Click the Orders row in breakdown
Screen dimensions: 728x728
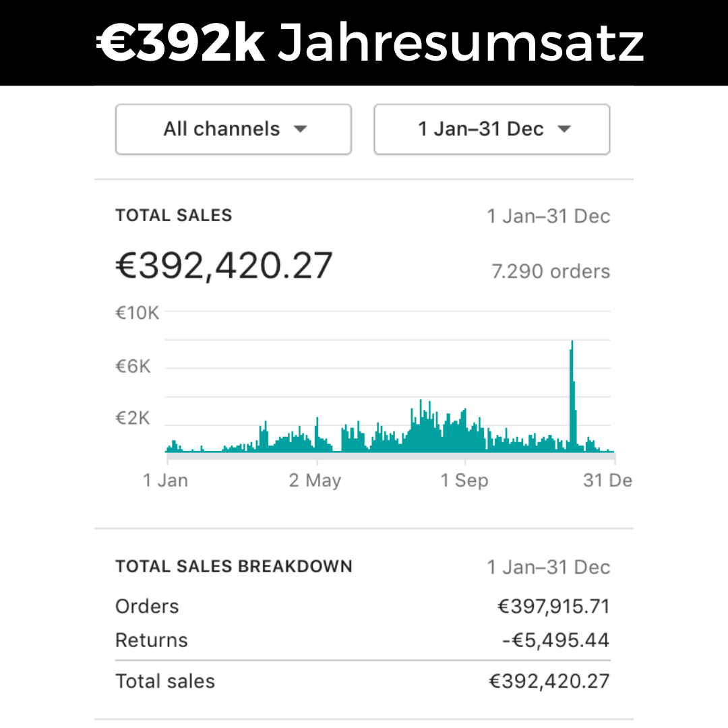point(363,607)
